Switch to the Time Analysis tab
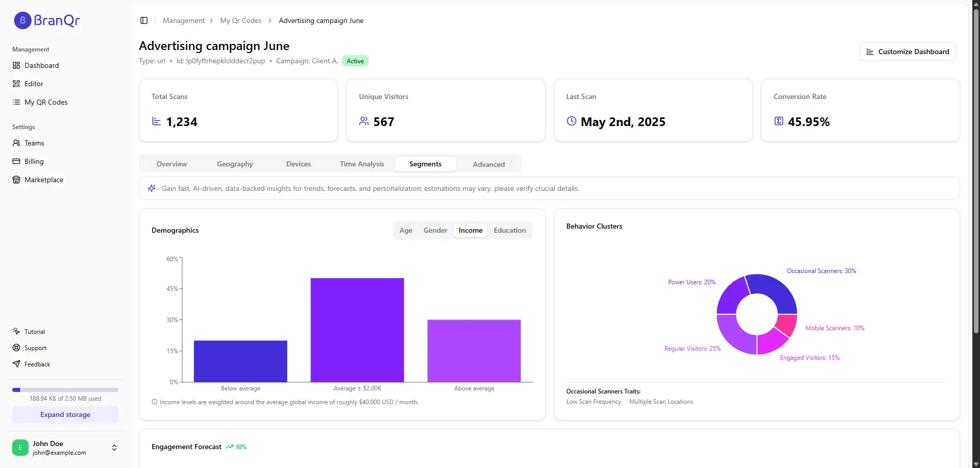Viewport: 980px width, 468px height. pyautogui.click(x=361, y=164)
